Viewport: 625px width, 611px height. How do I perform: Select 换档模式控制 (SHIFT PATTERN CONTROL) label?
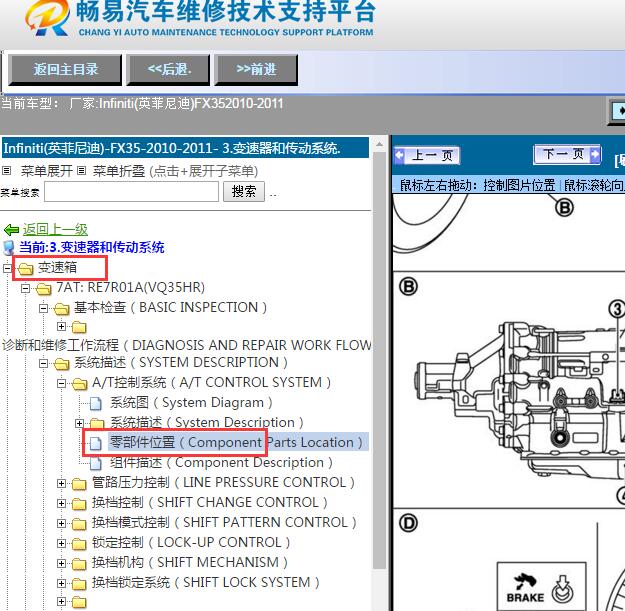224,522
